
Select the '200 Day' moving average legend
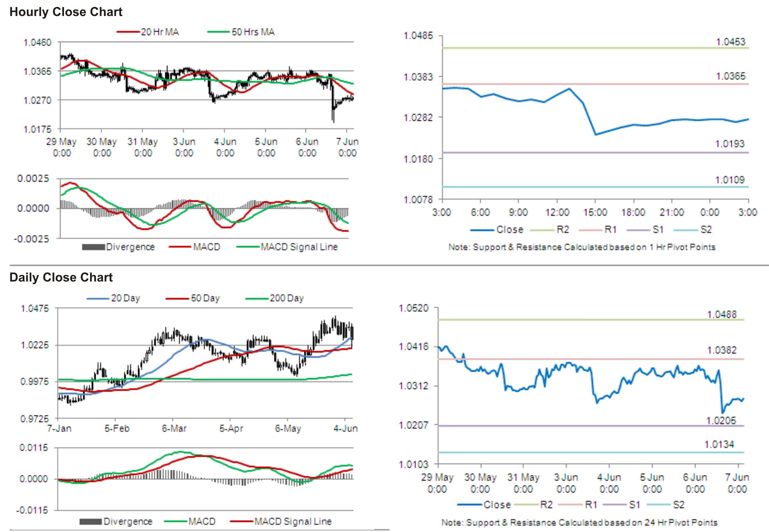coord(274,298)
